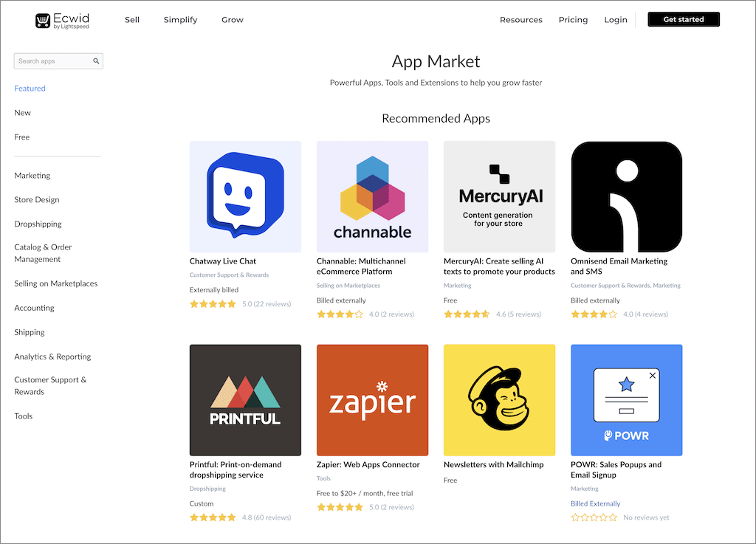Open the Zapier app icon
The width and height of the screenshot is (756, 544).
[x=372, y=400]
